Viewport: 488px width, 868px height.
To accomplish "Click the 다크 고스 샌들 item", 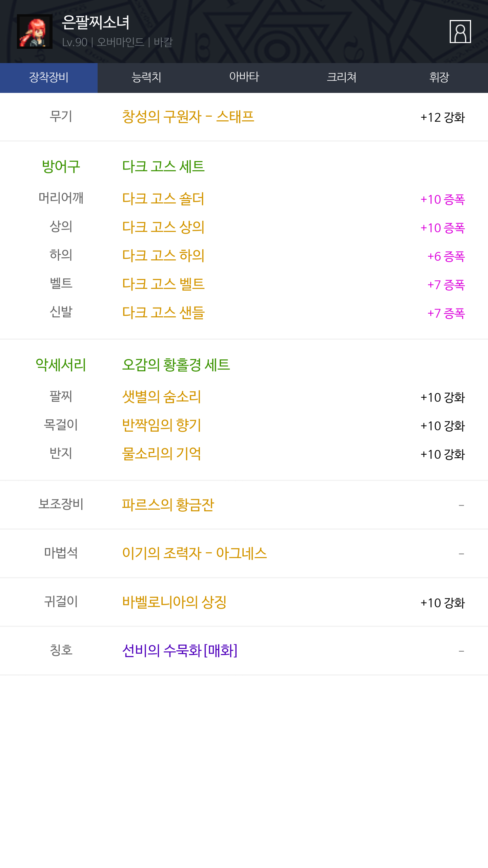I will [163, 313].
